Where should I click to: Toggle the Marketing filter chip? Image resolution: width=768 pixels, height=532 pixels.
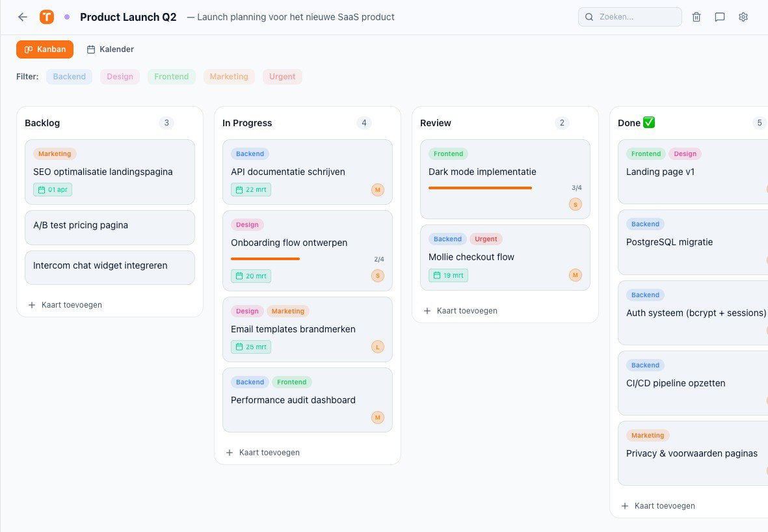(x=228, y=76)
